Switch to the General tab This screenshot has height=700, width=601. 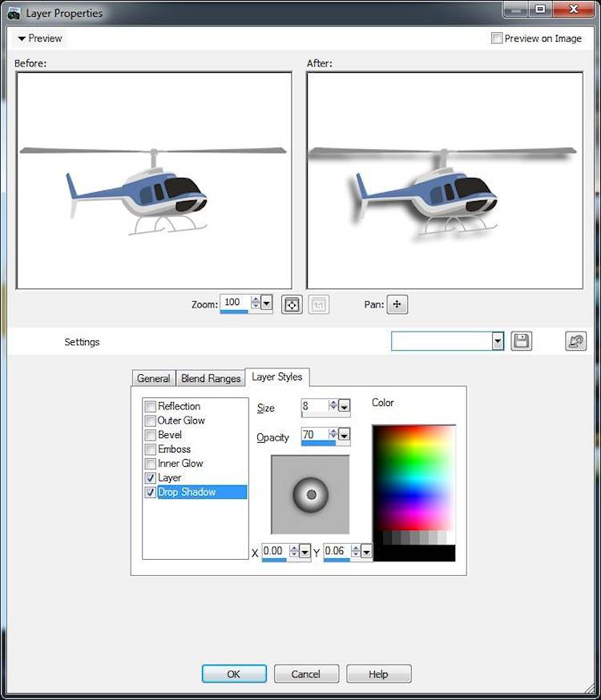[x=153, y=378]
